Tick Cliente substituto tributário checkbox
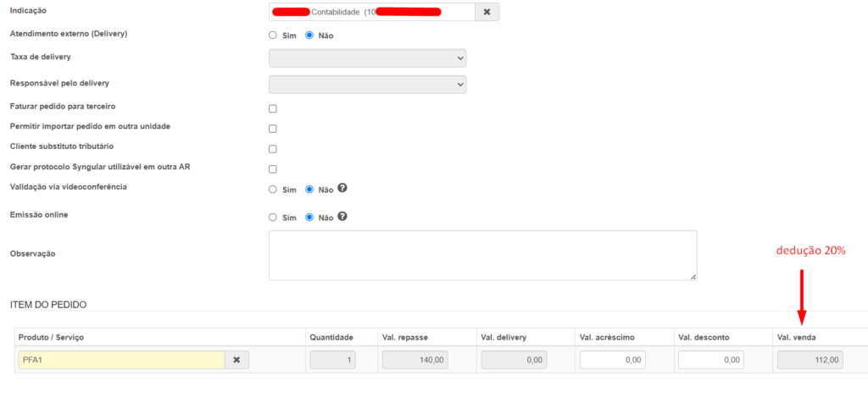The image size is (868, 409). point(273,149)
